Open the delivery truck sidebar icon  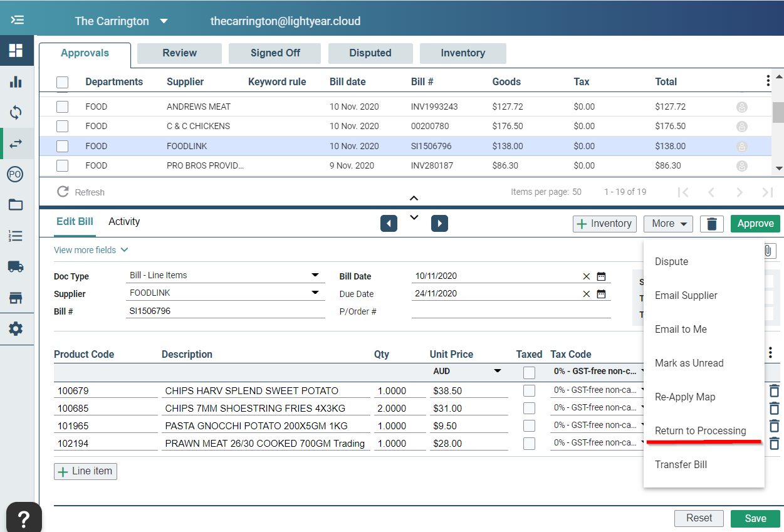point(16,266)
